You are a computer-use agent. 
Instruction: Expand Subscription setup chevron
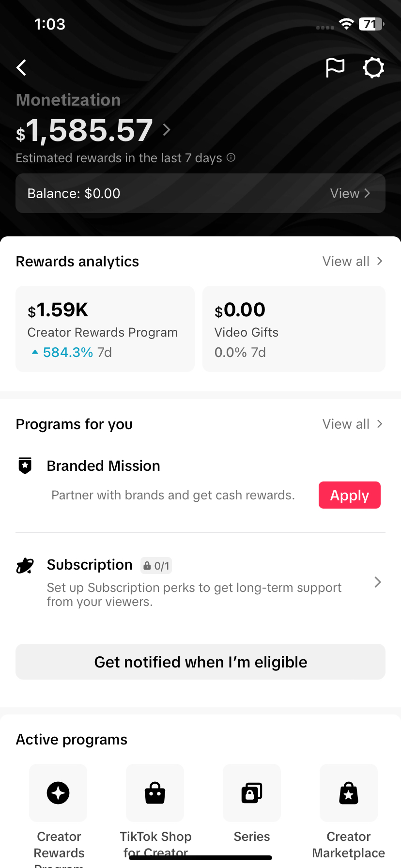[x=378, y=582]
